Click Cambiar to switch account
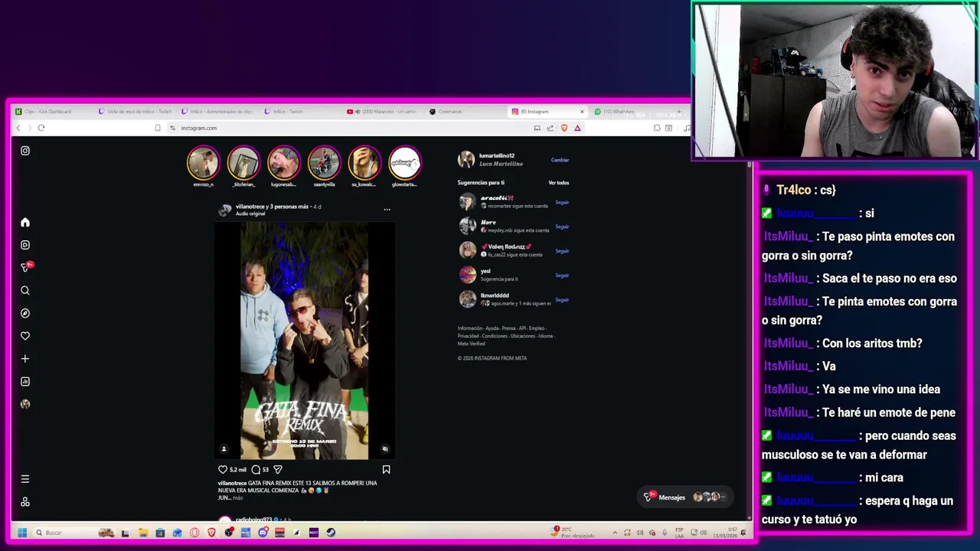Image resolution: width=980 pixels, height=551 pixels. [560, 160]
